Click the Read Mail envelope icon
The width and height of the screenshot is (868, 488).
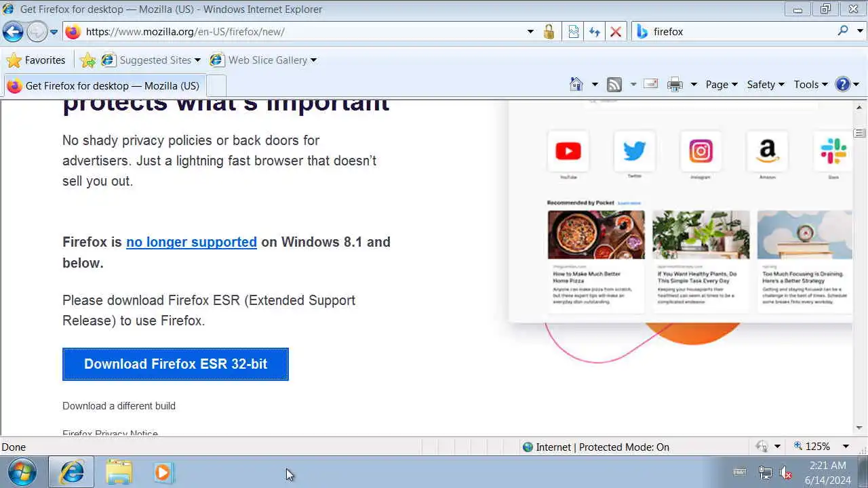click(x=651, y=84)
